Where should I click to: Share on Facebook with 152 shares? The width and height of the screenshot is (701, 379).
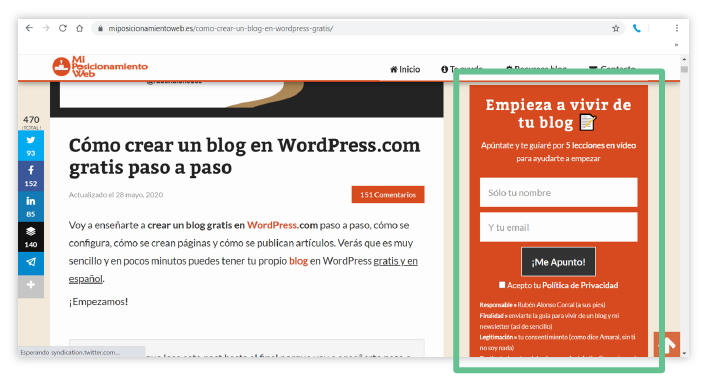point(31,176)
